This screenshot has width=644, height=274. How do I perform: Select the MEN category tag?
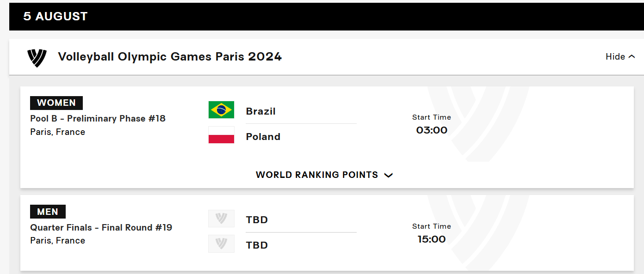coord(48,212)
